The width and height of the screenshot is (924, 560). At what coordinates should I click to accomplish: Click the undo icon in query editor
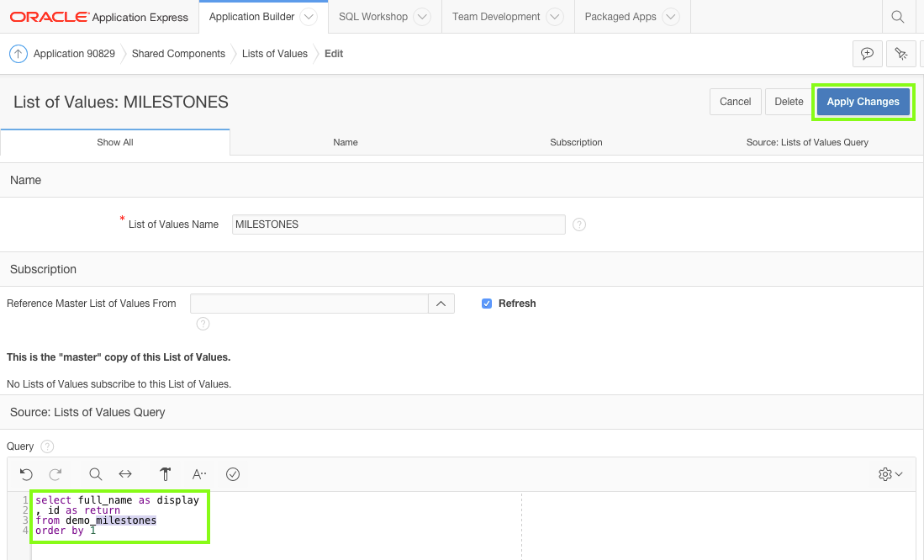26,474
